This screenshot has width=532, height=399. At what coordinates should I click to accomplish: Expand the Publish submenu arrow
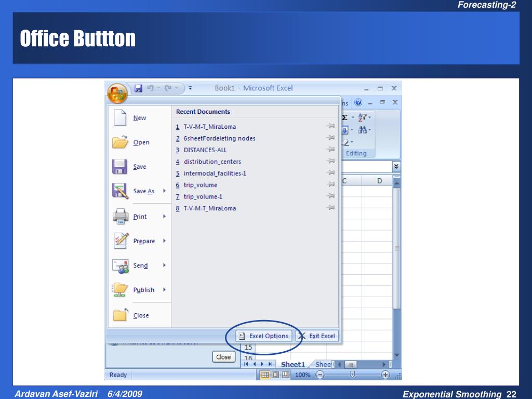point(164,289)
